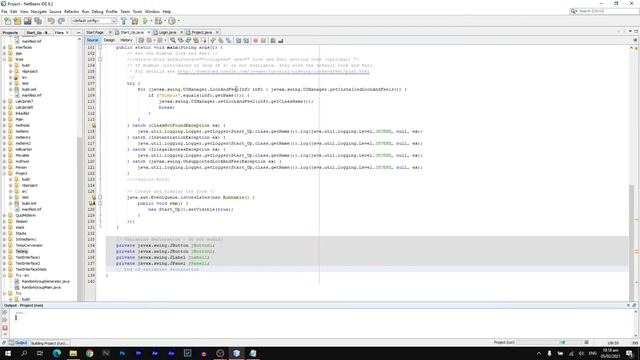
Task: Click the last icon in editor toolbar
Action: pyautogui.click(x=281, y=40)
